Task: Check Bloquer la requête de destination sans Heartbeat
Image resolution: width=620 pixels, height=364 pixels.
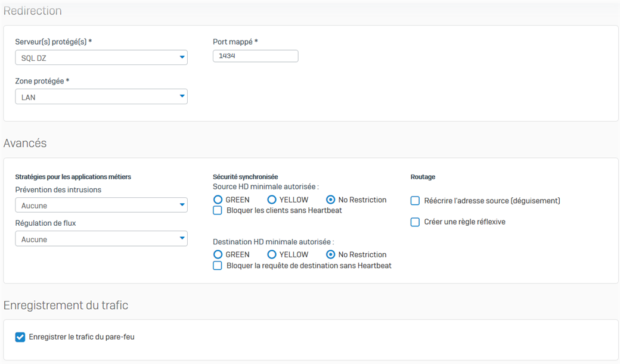Action: point(218,266)
